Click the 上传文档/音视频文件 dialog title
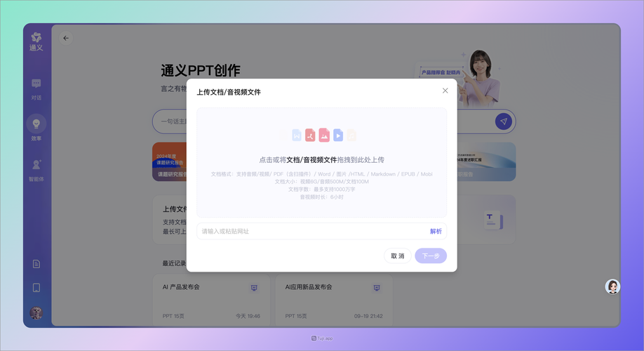644x351 pixels. tap(229, 92)
